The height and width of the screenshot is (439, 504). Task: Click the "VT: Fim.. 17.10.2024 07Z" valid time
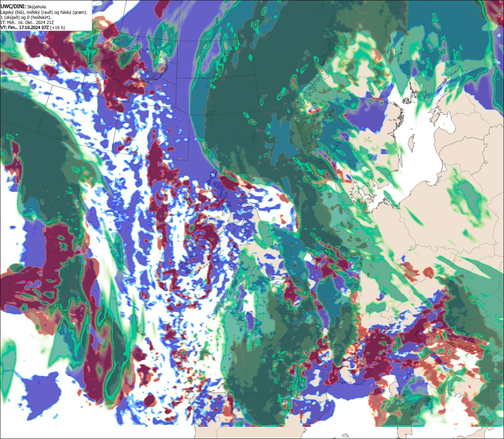(25, 28)
